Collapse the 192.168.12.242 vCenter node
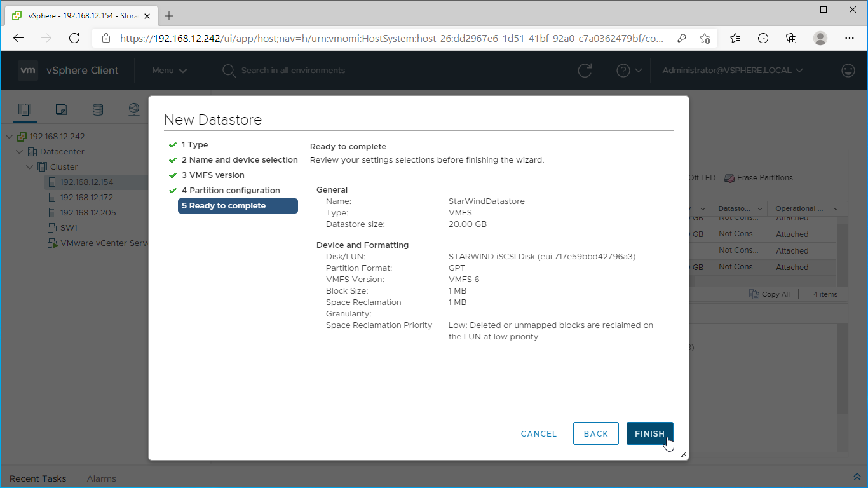868x488 pixels. point(9,137)
